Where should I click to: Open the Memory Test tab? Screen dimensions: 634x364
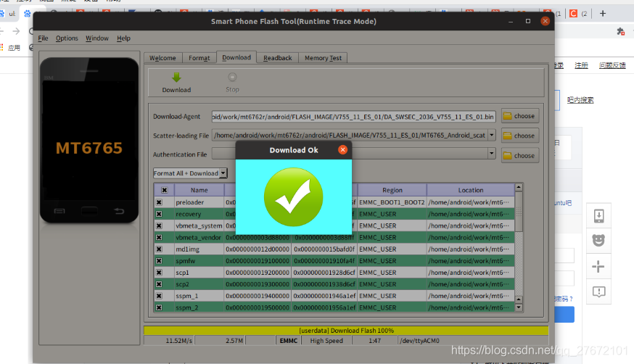323,58
